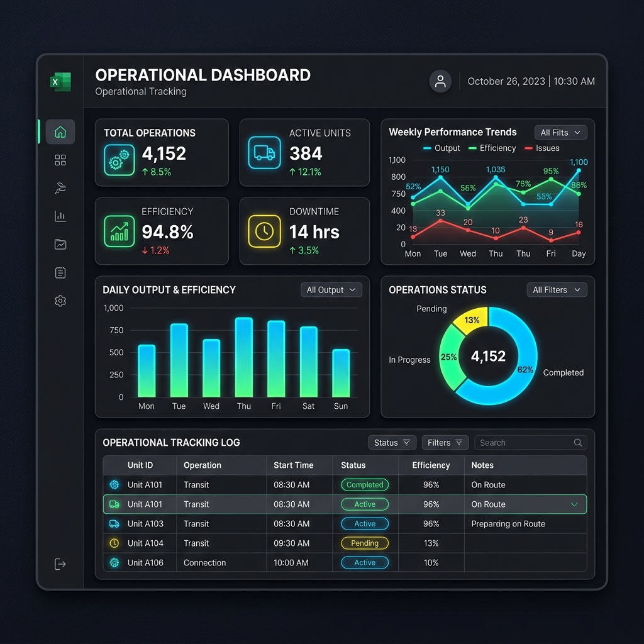Click the 4,152 center of donut chart
This screenshot has height=644, width=644.
point(488,356)
